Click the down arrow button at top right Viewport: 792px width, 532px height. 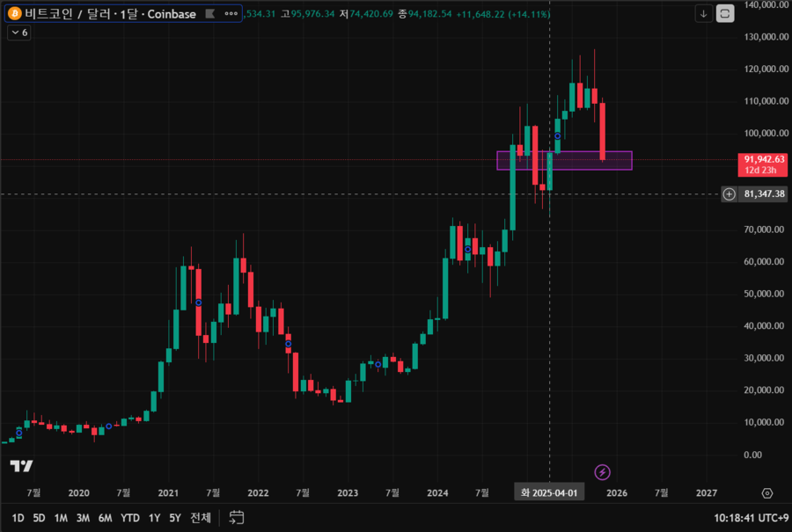pyautogui.click(x=703, y=13)
